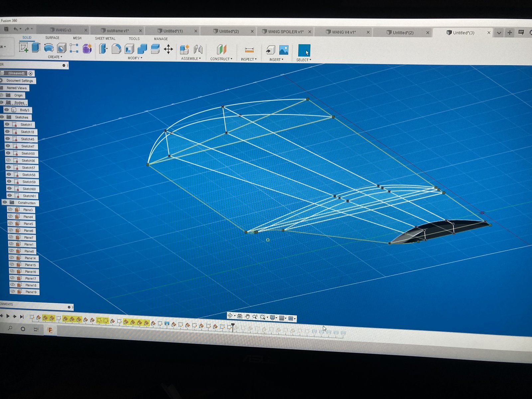Jump to end of timeline
Image resolution: width=532 pixels, height=399 pixels.
(22, 317)
